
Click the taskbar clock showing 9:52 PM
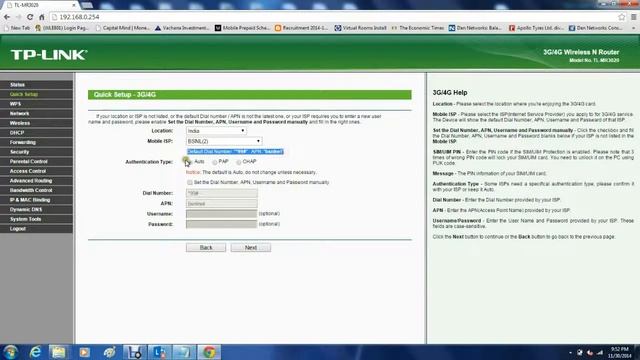620,352
